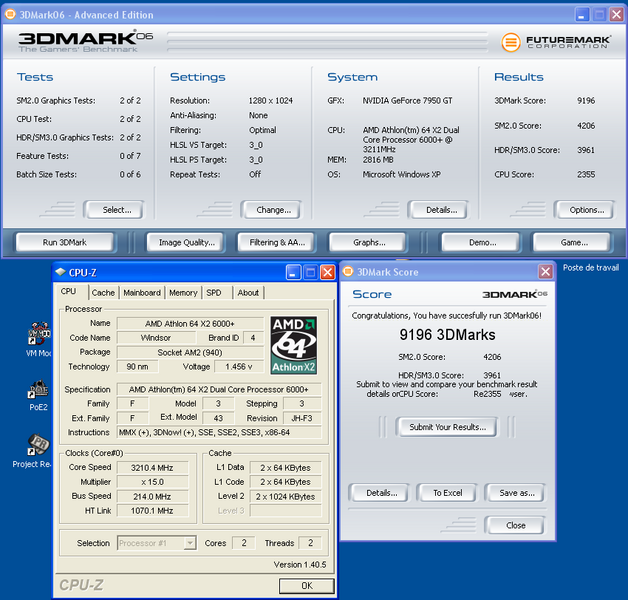
Task: Click the HT Link value 1070.1 MHz
Action: pyautogui.click(x=152, y=511)
